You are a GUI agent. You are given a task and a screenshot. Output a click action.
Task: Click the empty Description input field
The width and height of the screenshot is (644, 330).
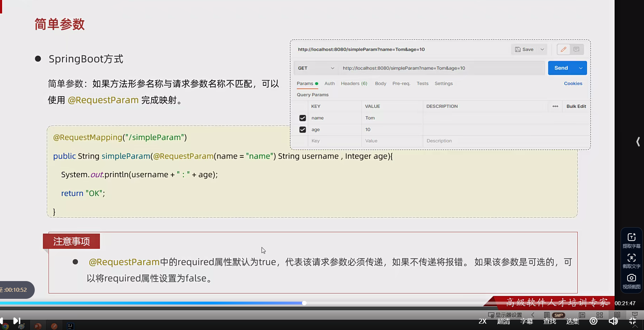pyautogui.click(x=506, y=141)
